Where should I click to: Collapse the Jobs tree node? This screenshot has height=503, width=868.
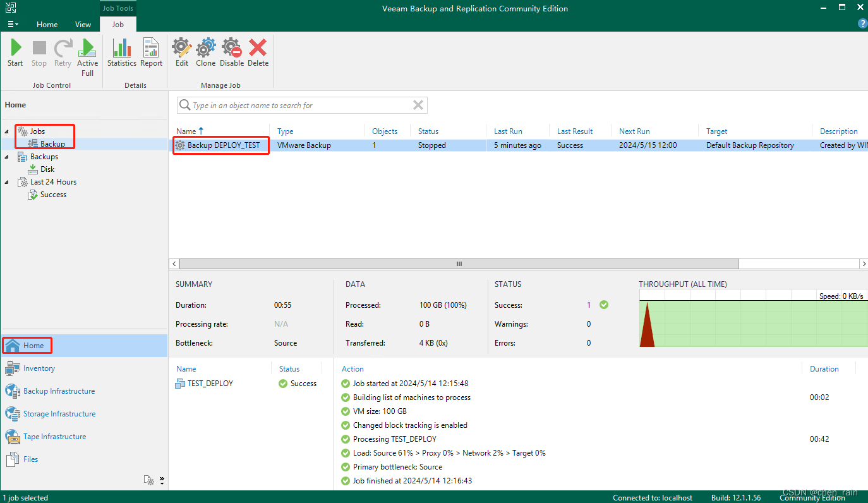pyautogui.click(x=8, y=131)
